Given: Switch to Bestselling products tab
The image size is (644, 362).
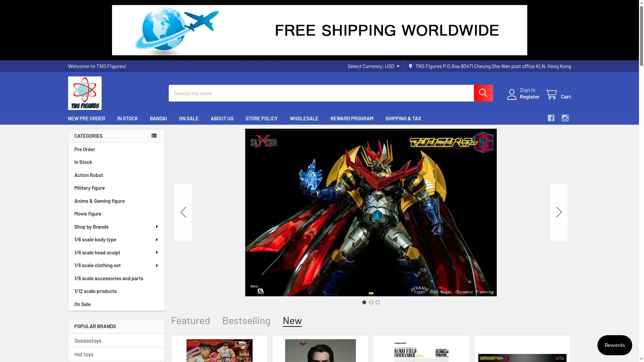Looking at the screenshot, I should tap(247, 321).
